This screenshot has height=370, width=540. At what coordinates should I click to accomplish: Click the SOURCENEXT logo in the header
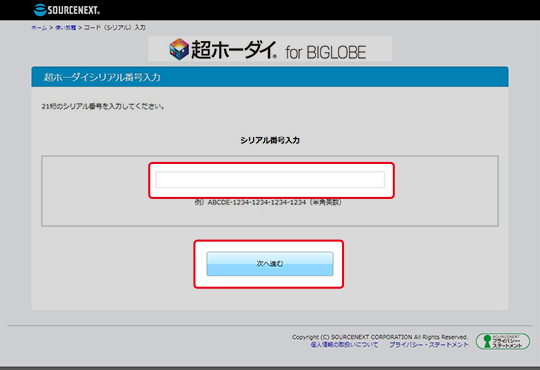[67, 10]
